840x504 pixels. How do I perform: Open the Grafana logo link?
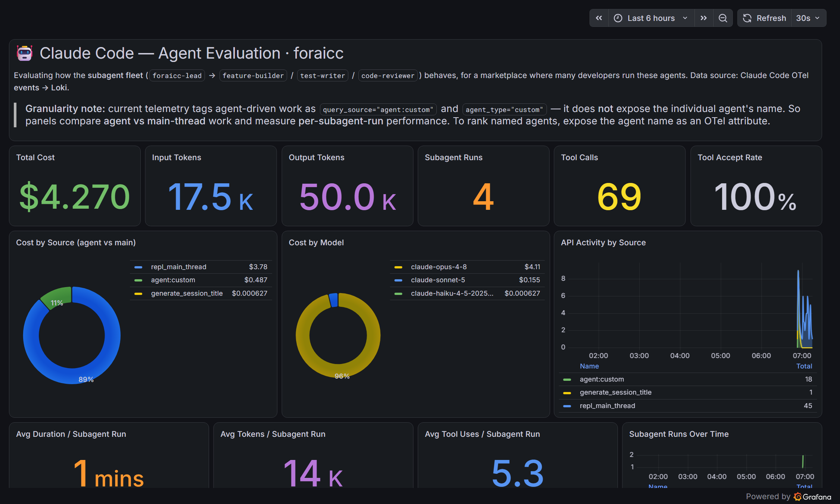pyautogui.click(x=812, y=497)
